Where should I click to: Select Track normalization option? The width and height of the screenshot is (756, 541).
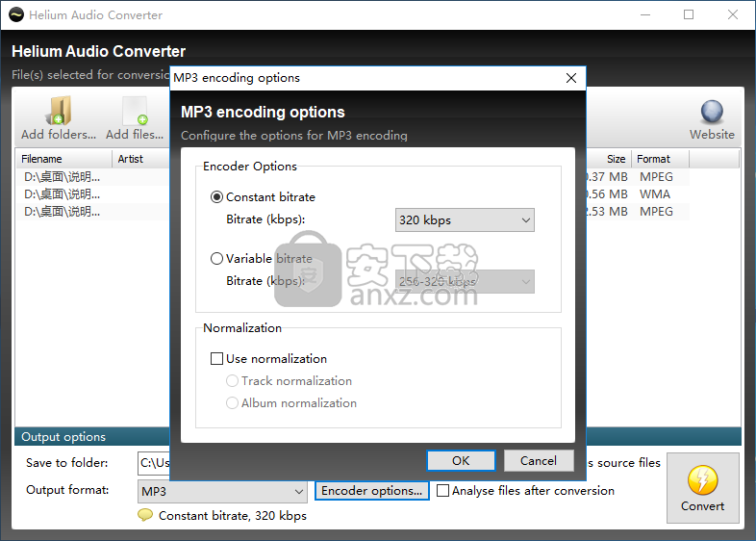click(232, 381)
